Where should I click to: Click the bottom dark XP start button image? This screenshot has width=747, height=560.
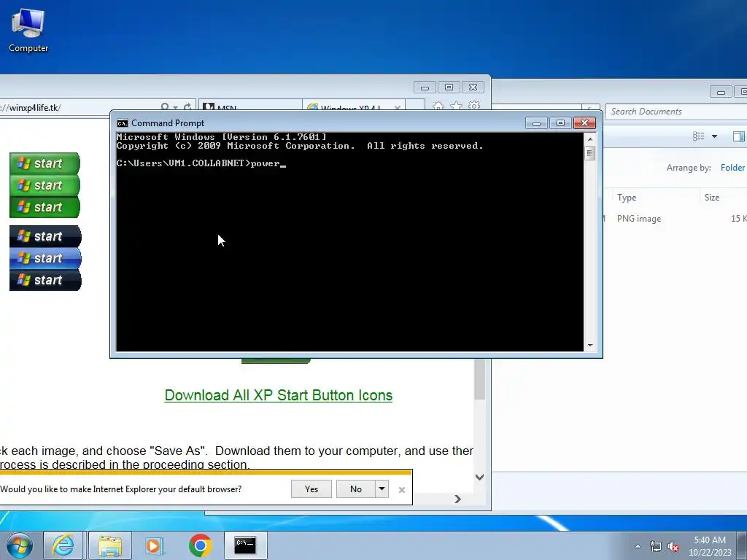click(45, 280)
